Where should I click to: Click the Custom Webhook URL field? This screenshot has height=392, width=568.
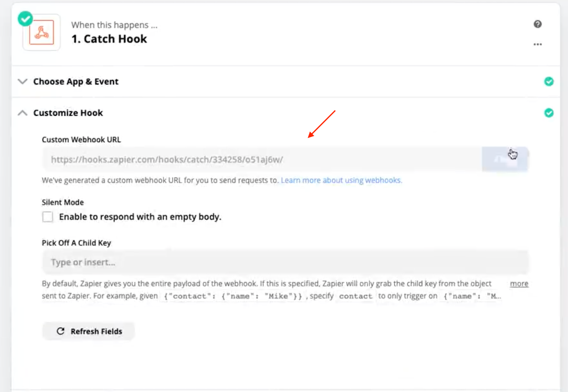(262, 159)
